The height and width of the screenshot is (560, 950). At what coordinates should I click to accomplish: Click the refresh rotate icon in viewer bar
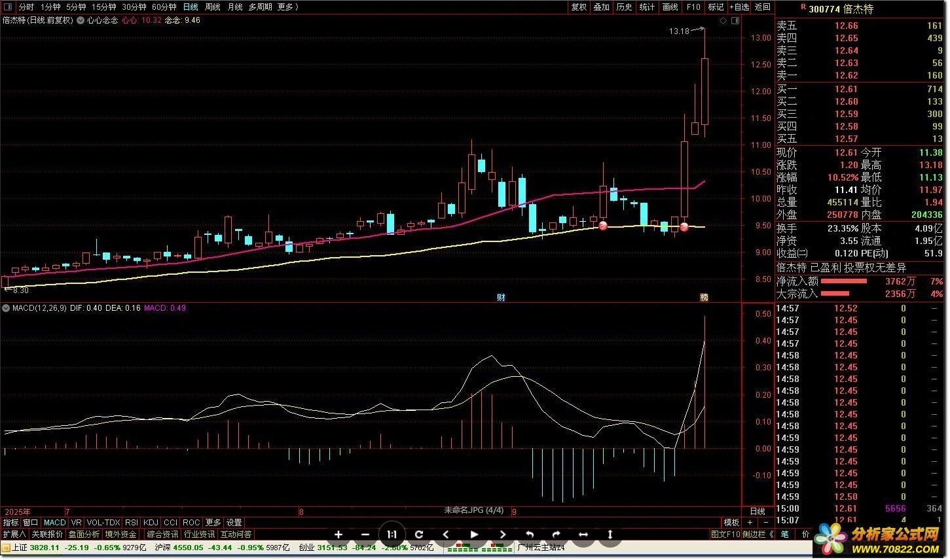click(419, 534)
